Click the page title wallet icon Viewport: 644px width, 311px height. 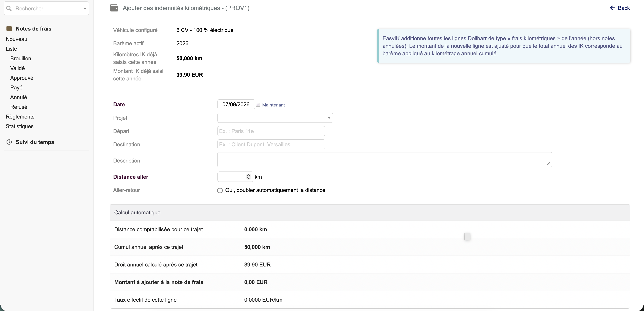(x=114, y=8)
